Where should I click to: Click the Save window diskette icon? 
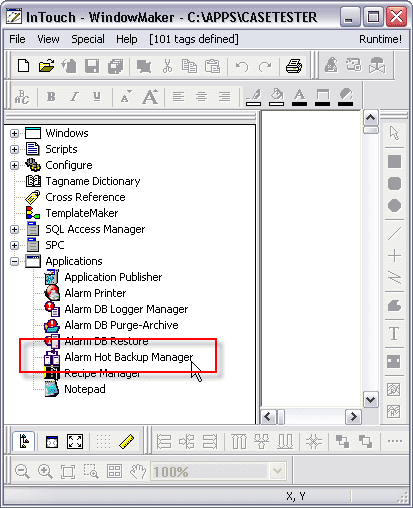[92, 66]
